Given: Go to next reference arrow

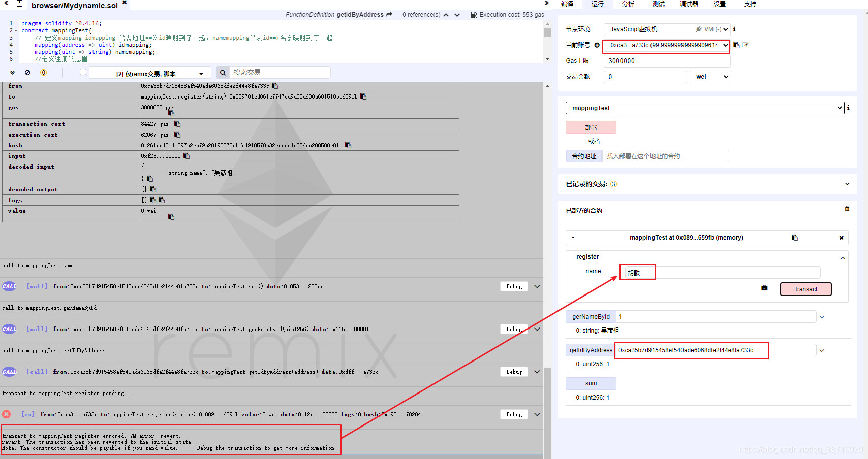Looking at the screenshot, I should point(457,15).
